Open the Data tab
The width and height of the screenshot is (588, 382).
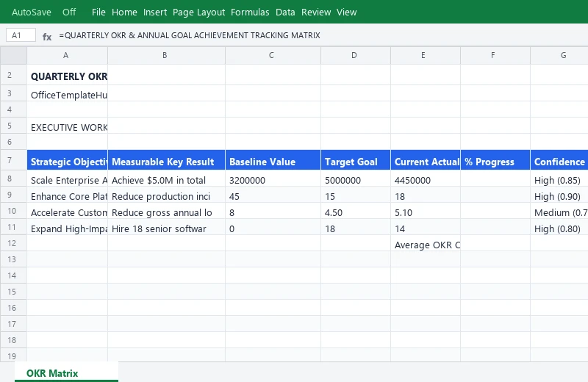[x=285, y=12]
